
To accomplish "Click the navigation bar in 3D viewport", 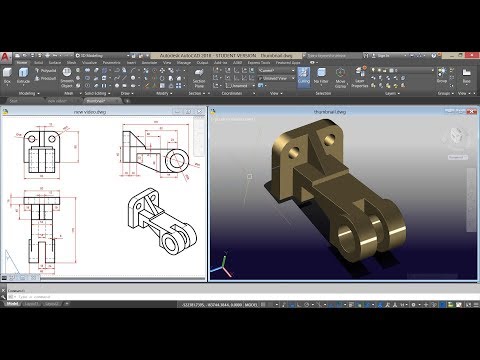I will click(x=471, y=199).
